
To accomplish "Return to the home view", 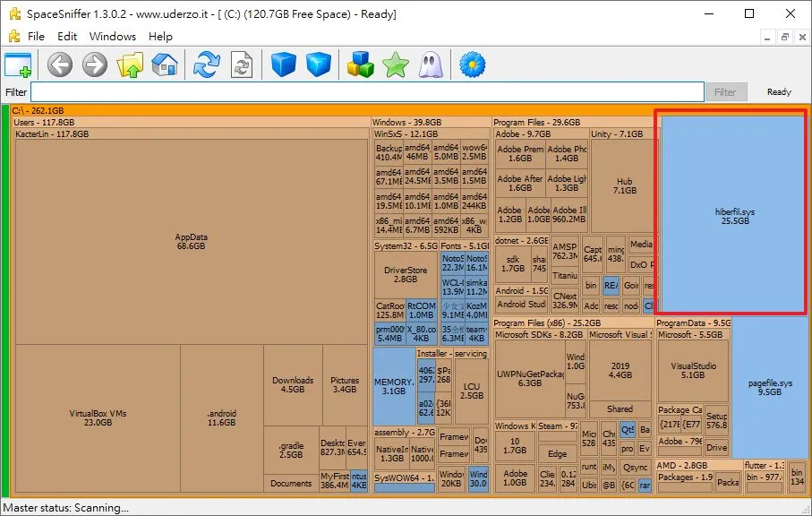I will [165, 65].
